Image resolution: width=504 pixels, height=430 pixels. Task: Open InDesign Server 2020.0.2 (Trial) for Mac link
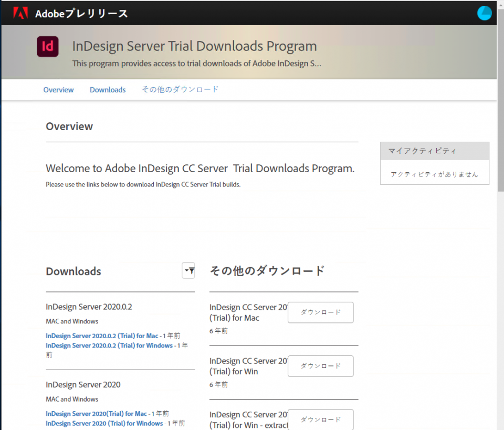[x=102, y=335]
